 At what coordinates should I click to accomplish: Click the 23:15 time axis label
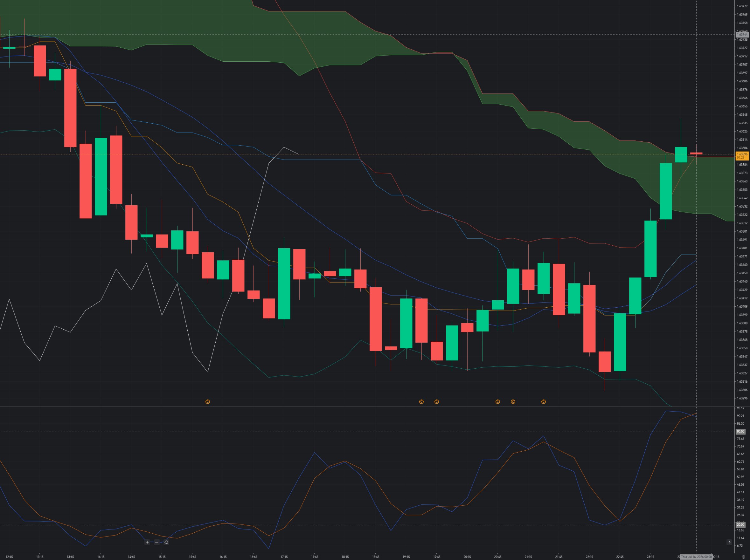click(x=650, y=557)
